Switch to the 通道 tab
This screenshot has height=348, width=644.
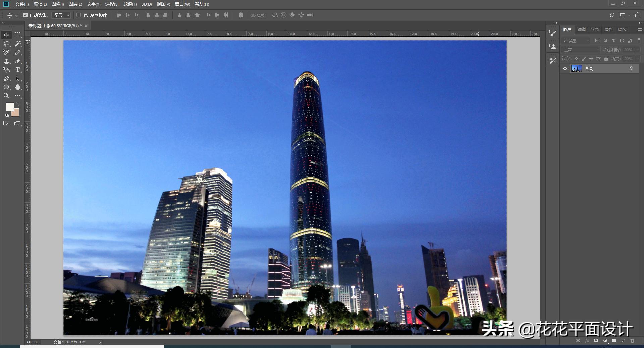tap(582, 29)
